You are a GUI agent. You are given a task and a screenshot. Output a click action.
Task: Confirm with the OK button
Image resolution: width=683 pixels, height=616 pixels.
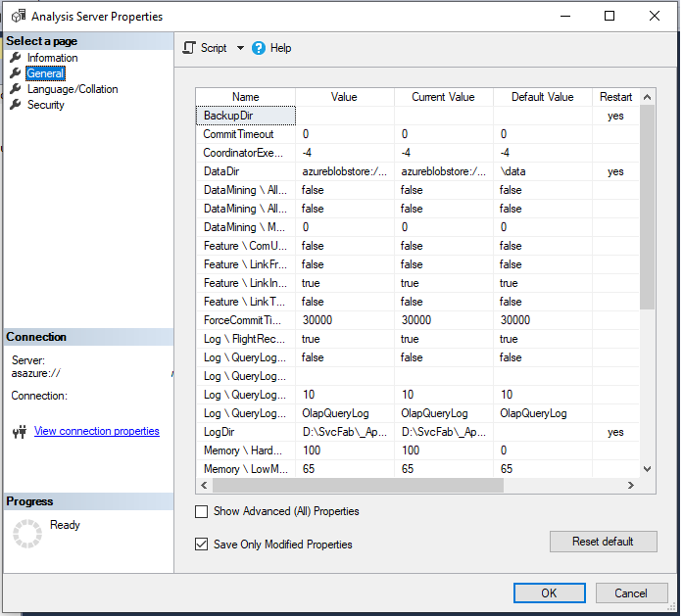tap(550, 592)
